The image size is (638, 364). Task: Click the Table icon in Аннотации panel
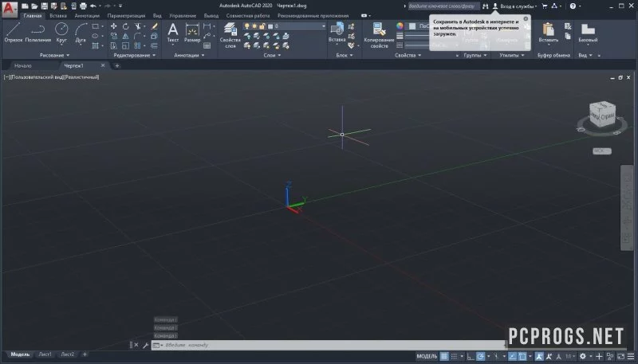tap(207, 45)
